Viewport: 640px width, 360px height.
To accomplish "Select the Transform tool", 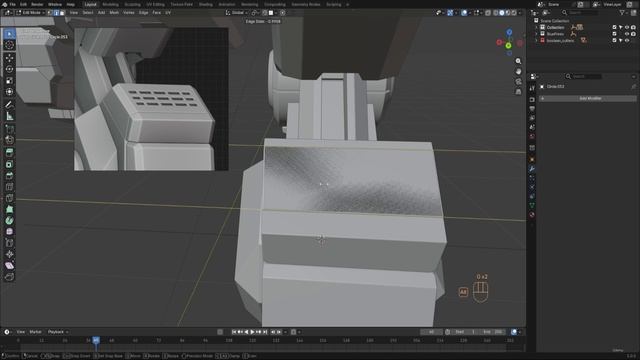I will tap(9, 92).
